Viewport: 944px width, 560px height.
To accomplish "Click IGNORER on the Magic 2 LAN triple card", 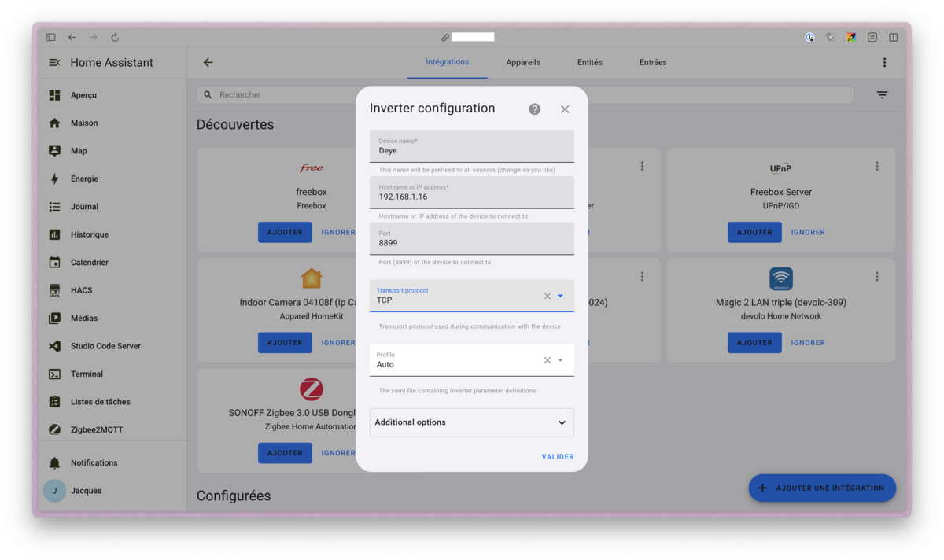I will [x=808, y=343].
